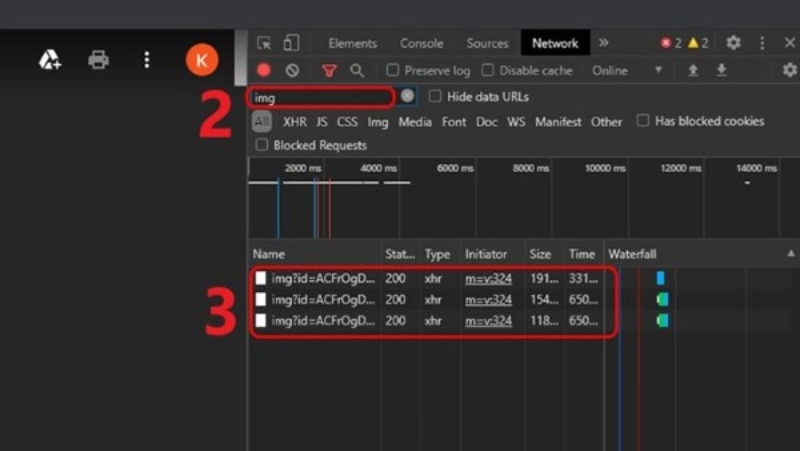Select the Network tab
800x451 pixels.
click(555, 43)
